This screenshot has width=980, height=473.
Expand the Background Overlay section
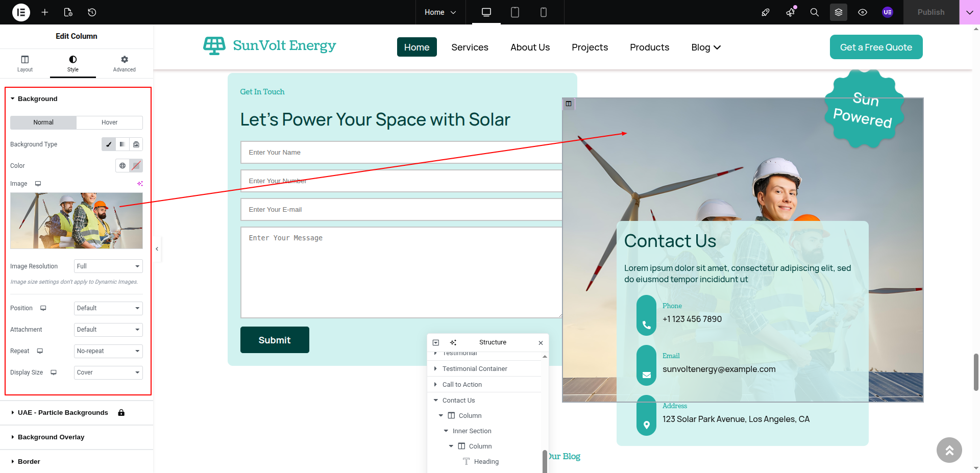click(x=51, y=437)
